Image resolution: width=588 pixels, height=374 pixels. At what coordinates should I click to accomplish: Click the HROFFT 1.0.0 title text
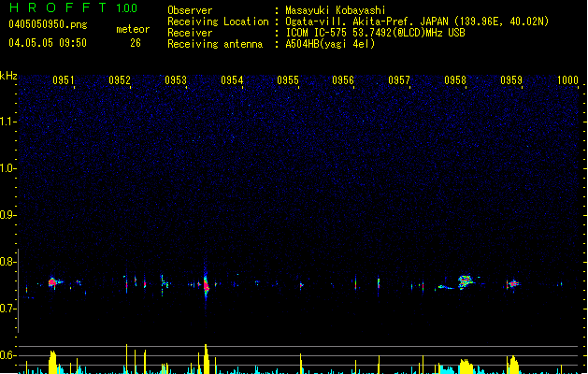point(73,7)
